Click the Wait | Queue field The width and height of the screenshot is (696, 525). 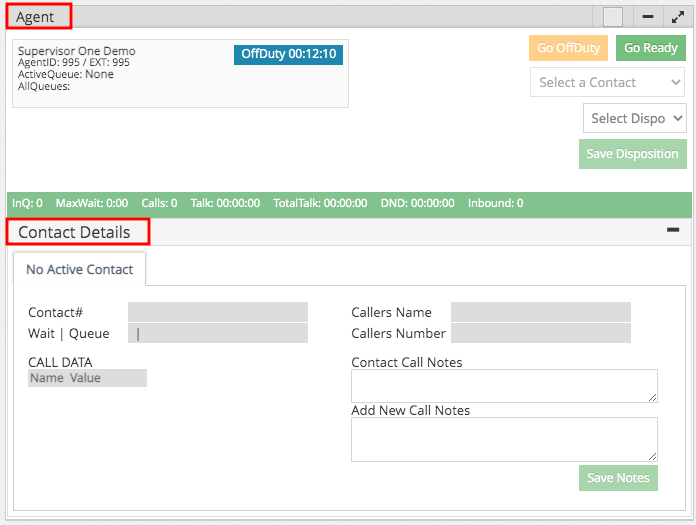(x=218, y=333)
